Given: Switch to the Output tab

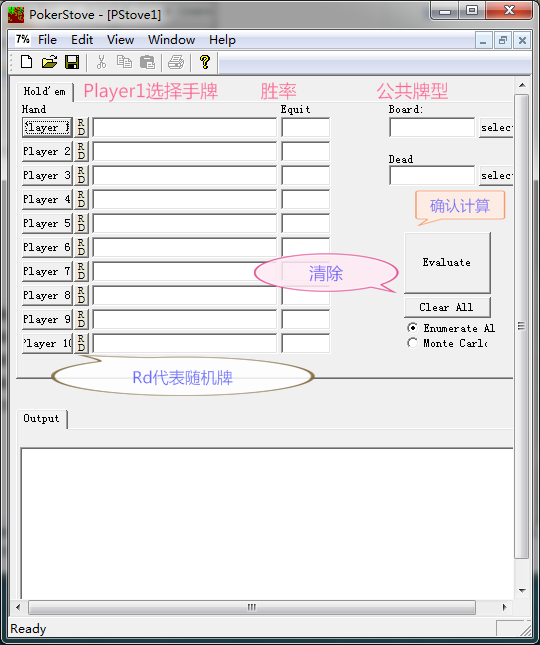Looking at the screenshot, I should click(41, 418).
